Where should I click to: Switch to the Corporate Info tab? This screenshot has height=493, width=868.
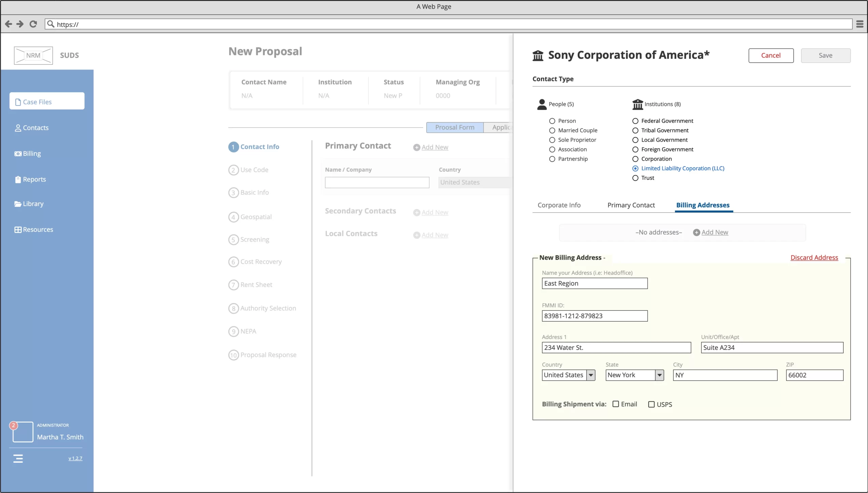tap(559, 205)
